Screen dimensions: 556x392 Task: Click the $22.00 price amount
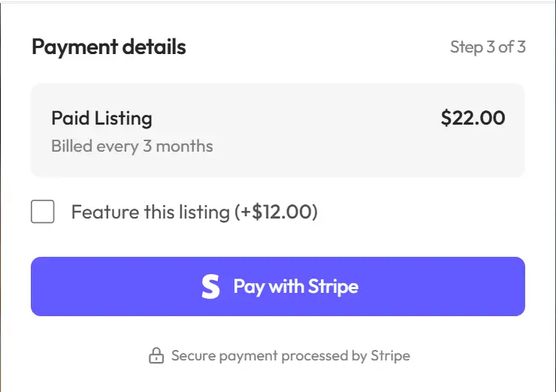click(473, 118)
